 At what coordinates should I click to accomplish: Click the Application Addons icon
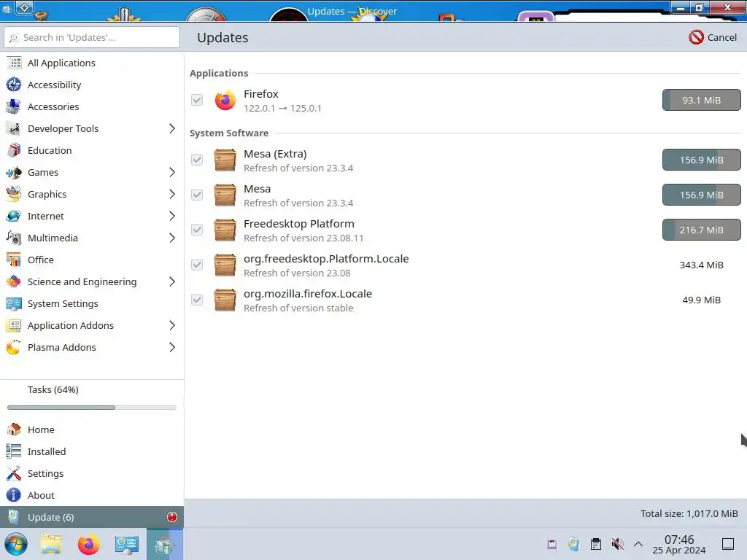coord(14,325)
